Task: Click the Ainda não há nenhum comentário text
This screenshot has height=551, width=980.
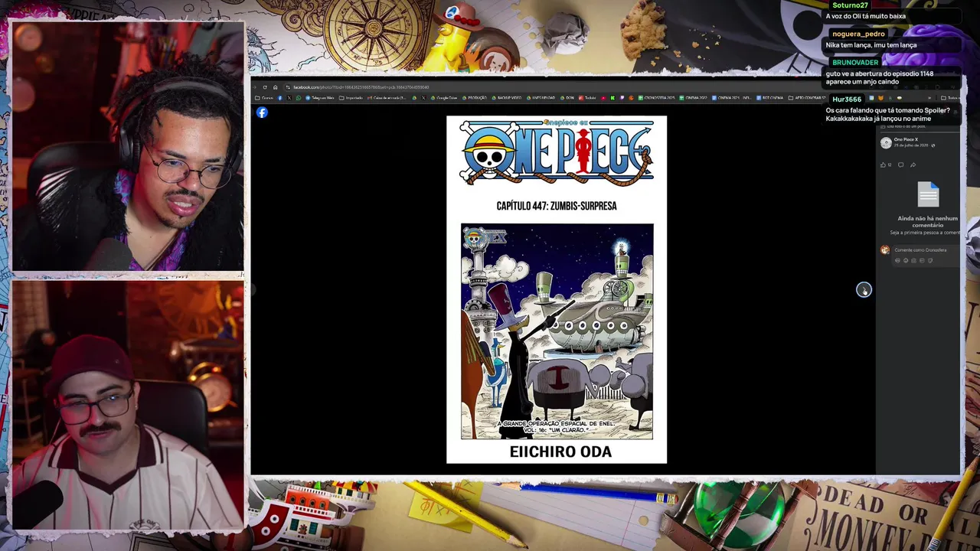Action: click(928, 221)
